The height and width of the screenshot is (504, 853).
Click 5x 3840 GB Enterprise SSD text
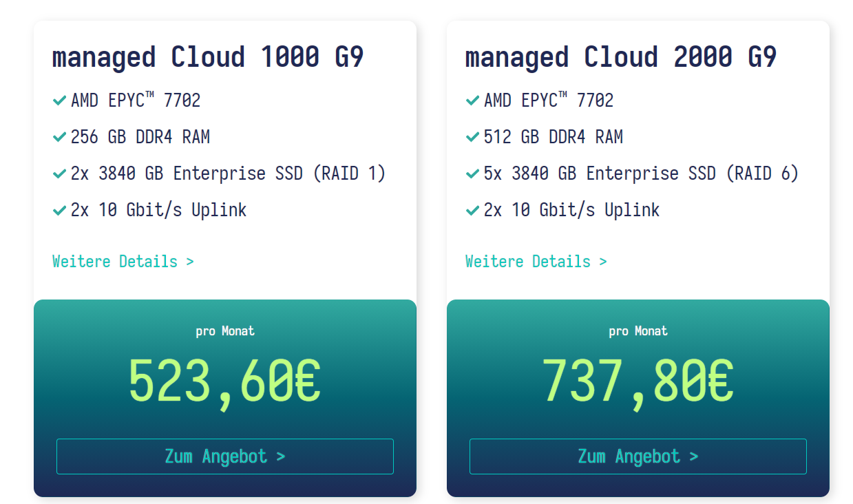[641, 174]
